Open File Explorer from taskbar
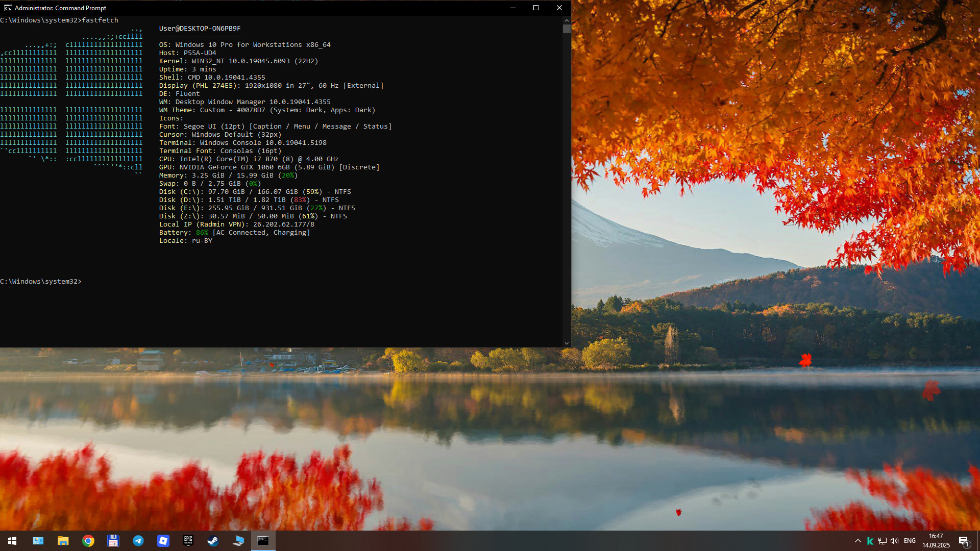 (63, 541)
